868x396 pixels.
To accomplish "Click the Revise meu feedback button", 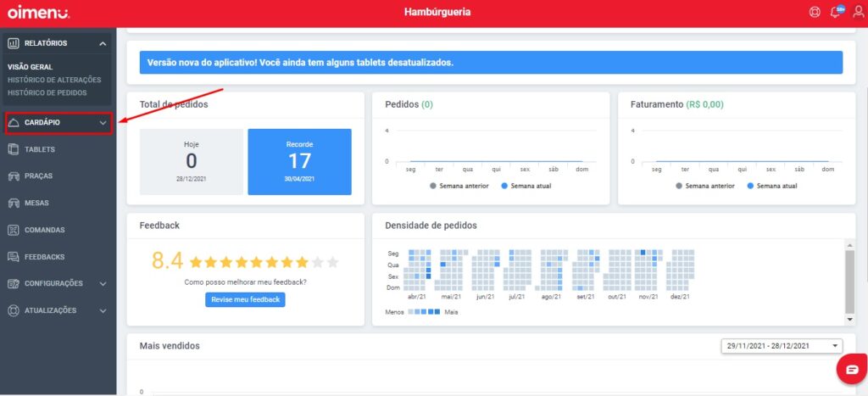I will [245, 299].
